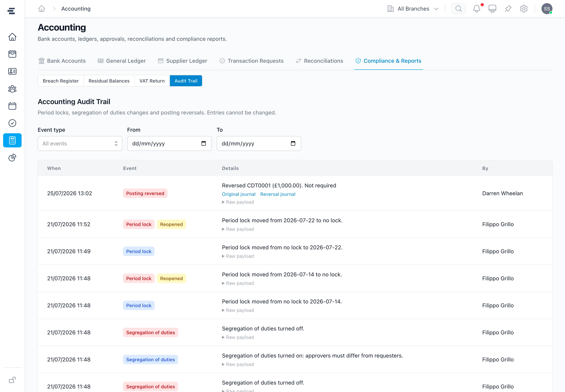Viewport: 565px width, 392px height.
Task: Open the All Branches dropdown
Action: tap(413, 9)
